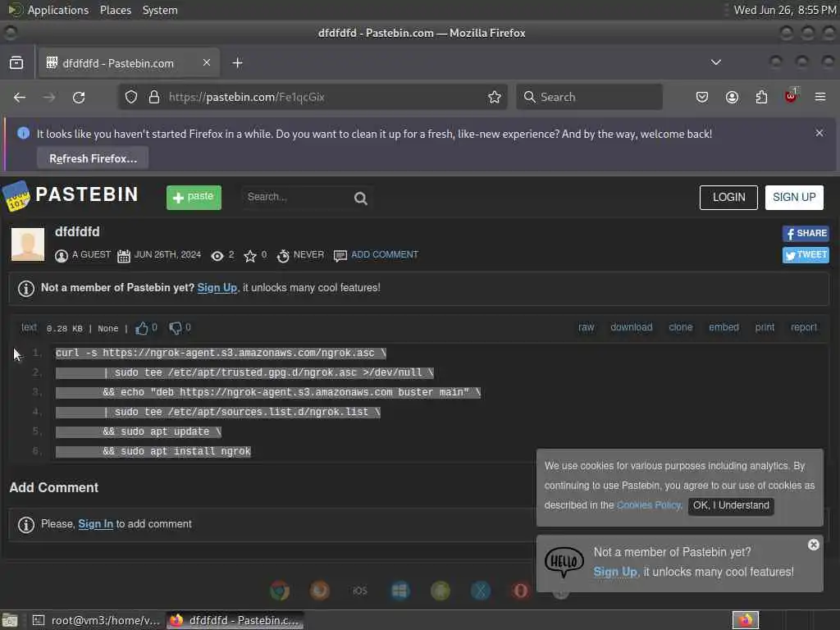
Task: Click Sign Up in the Hello popup
Action: 615,572
